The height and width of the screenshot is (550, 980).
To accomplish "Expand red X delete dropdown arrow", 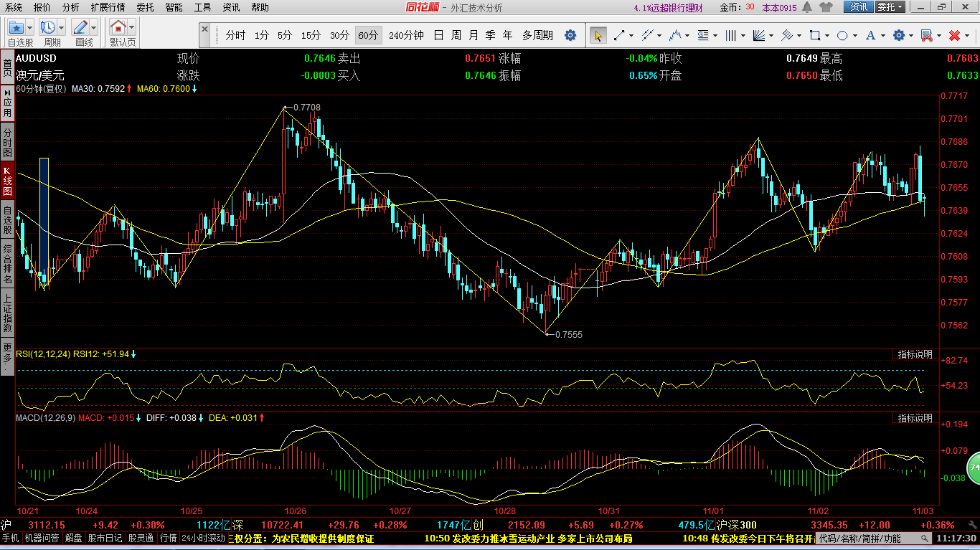I will coord(966,35).
